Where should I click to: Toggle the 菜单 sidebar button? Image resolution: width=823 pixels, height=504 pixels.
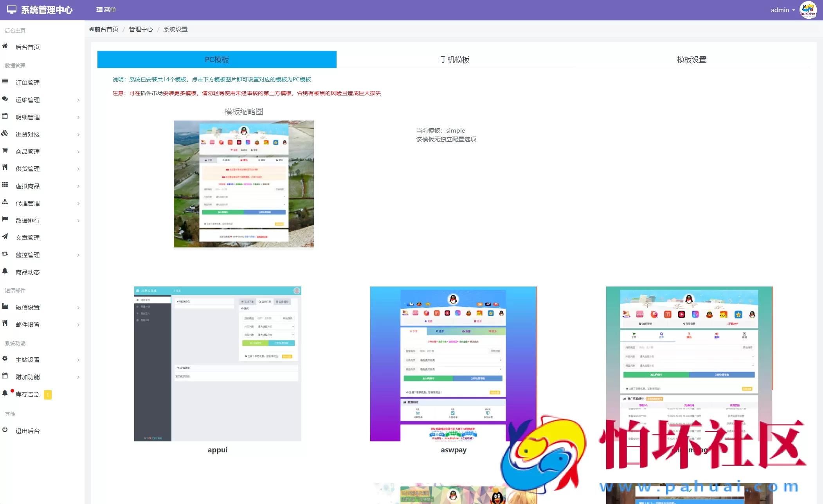point(106,9)
